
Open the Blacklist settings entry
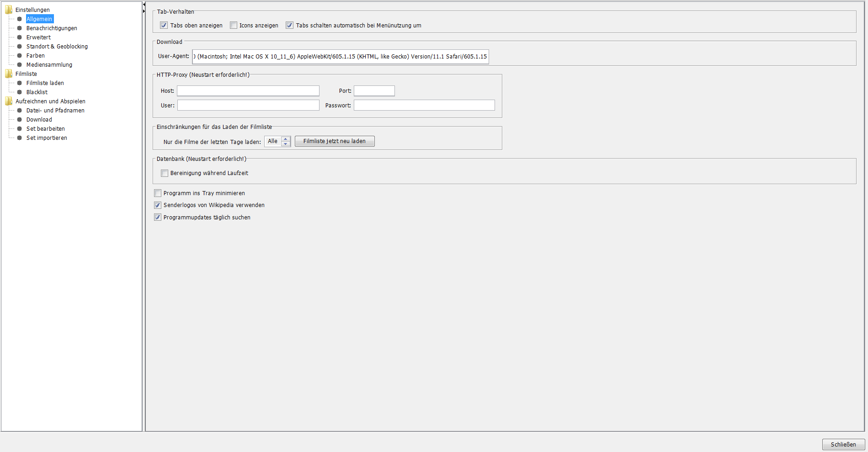click(x=37, y=92)
